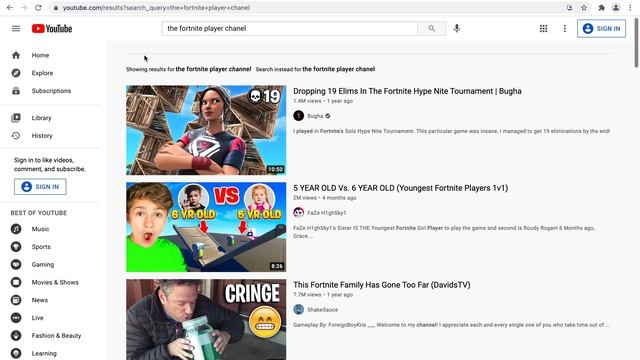Click the "BEST OF YOUTUBE" heading
Viewport: 640px width, 360px height.
tap(39, 213)
